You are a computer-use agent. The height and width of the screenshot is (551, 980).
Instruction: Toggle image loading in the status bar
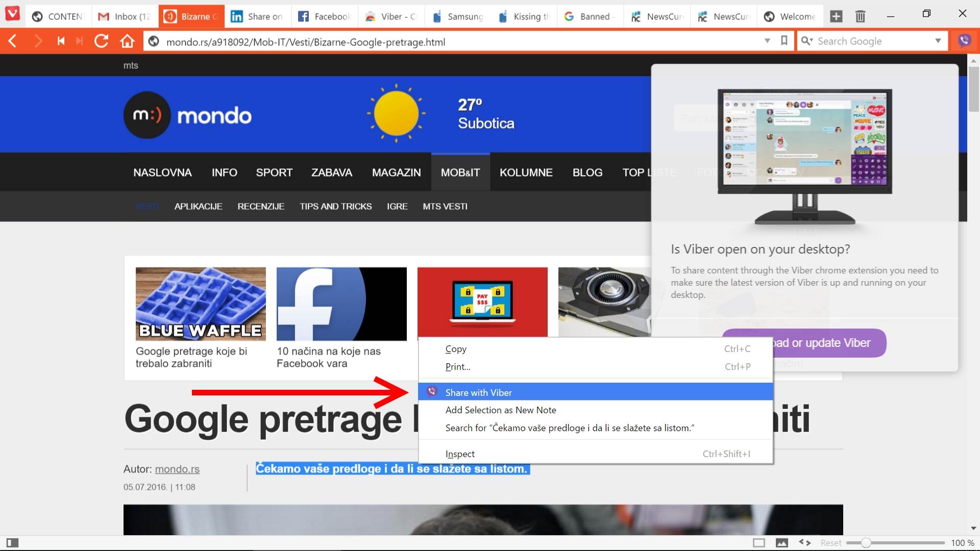click(x=781, y=542)
